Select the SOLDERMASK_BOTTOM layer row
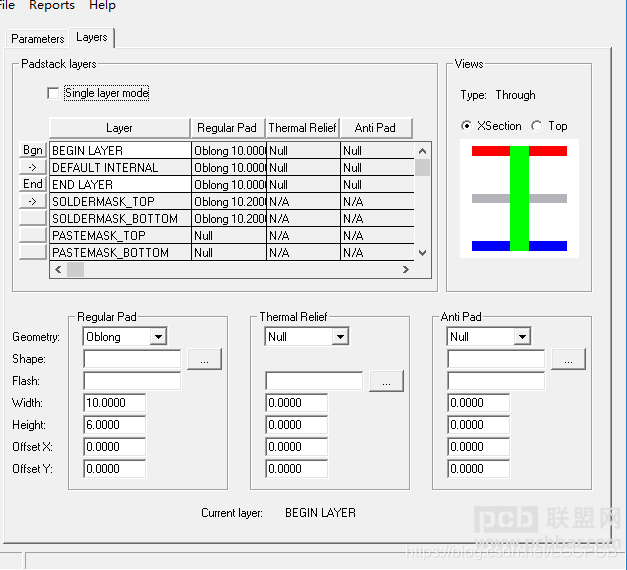 pyautogui.click(x=232, y=218)
